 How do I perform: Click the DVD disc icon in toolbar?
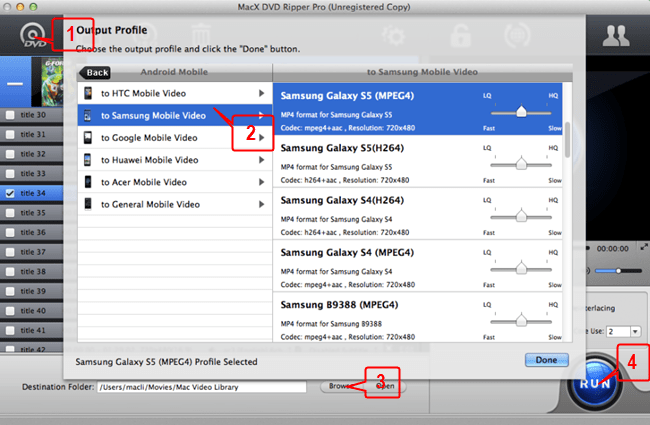point(32,36)
